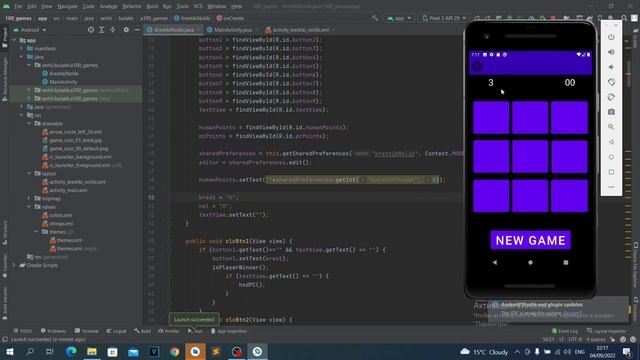Open Sublime Text from taskbar

point(216,351)
